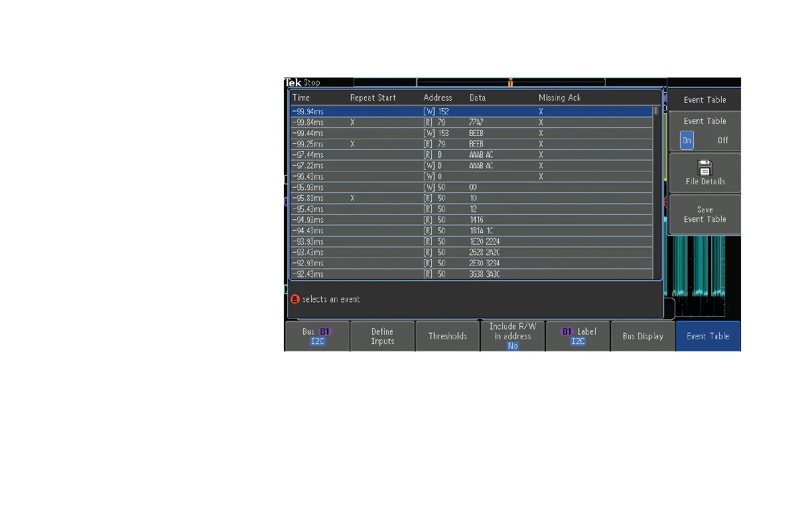Click address cell [W] 152
812x525 pixels.
(436, 111)
